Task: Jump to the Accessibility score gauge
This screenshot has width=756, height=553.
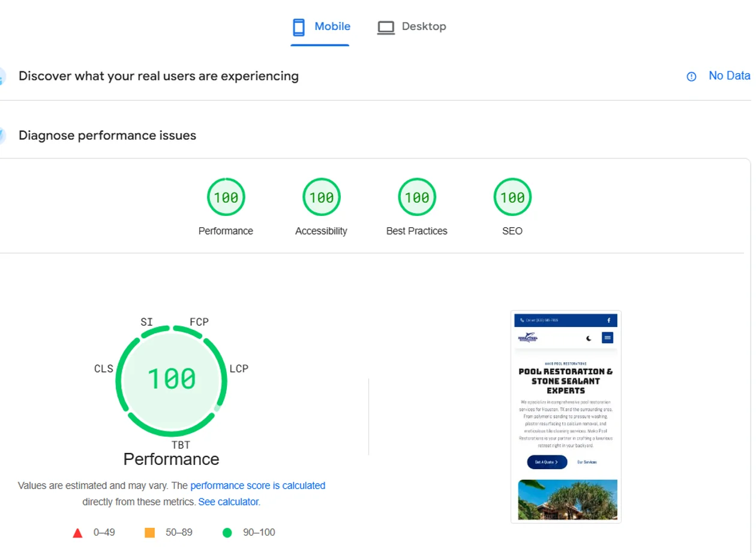Action: [322, 197]
